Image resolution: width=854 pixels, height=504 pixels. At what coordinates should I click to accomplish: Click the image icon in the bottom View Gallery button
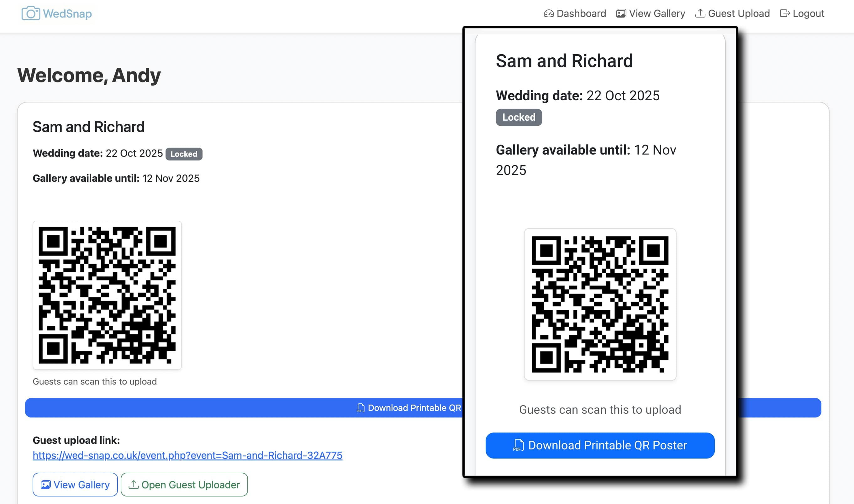pos(45,485)
